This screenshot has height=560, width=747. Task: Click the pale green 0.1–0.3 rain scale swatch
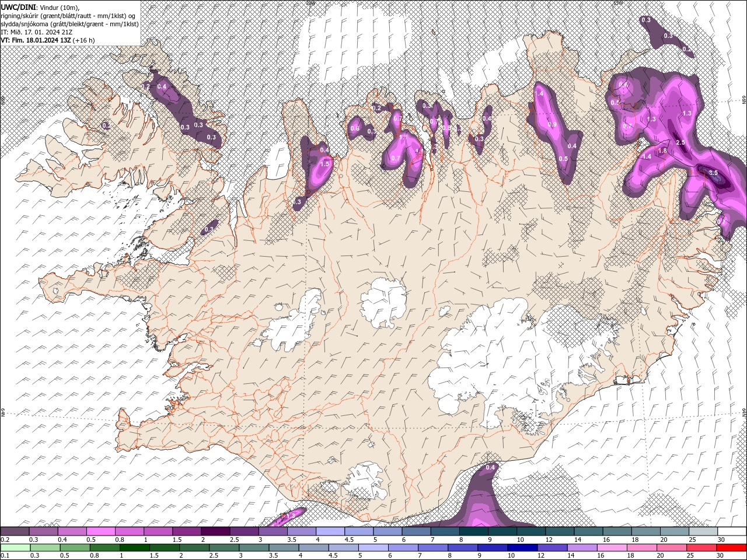[x=16, y=548]
